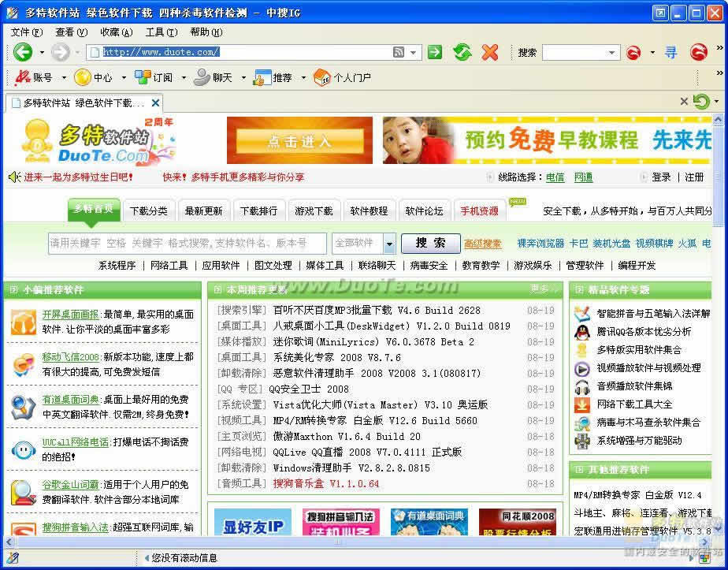The height and width of the screenshot is (570, 728).
Task: Click the 腾讯QQ penguin icon
Action: [581, 332]
